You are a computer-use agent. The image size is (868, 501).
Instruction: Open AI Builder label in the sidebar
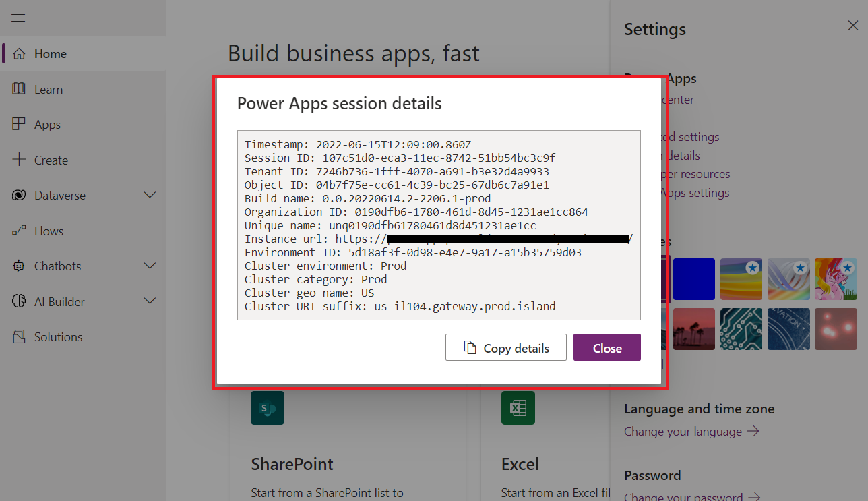point(59,301)
